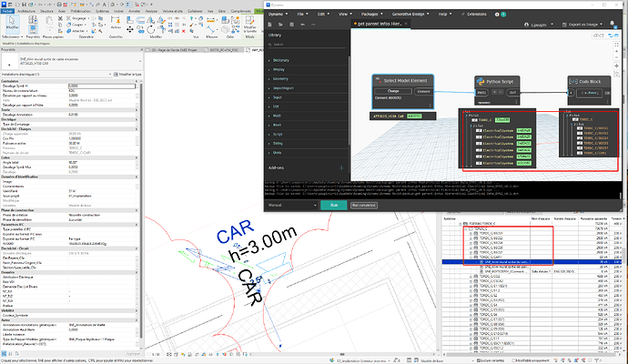The width and height of the screenshot is (628, 364).
Task: Click the plus button on Python Script node
Action: (494, 92)
